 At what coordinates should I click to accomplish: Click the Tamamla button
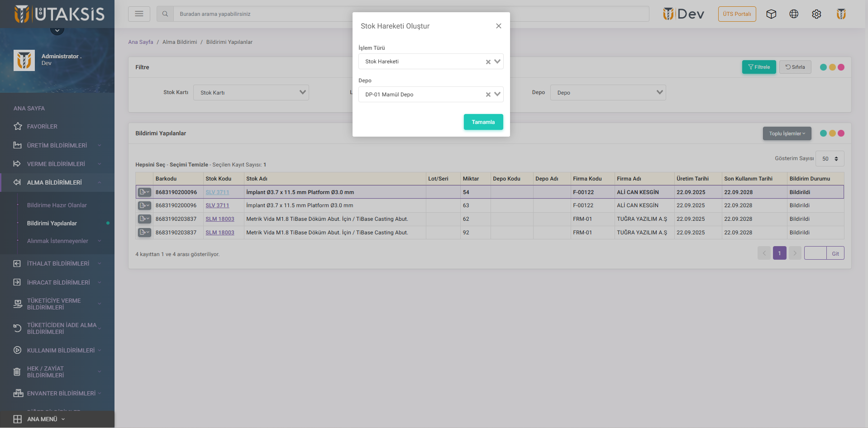483,122
